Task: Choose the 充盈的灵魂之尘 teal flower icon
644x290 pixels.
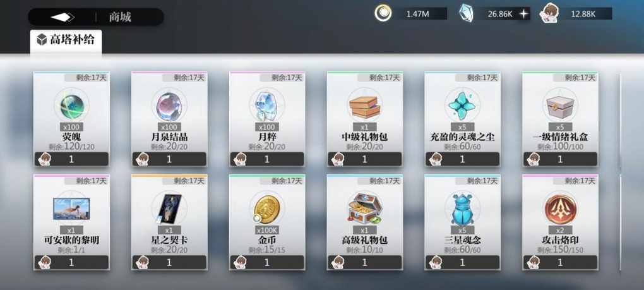Action: pos(462,106)
